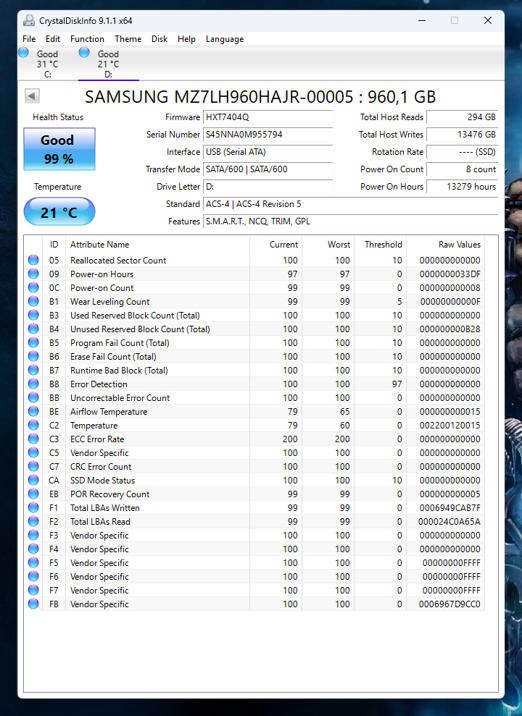The image size is (522, 716).
Task: Click the CrystalDiskInfo title bar app icon
Action: [29, 20]
